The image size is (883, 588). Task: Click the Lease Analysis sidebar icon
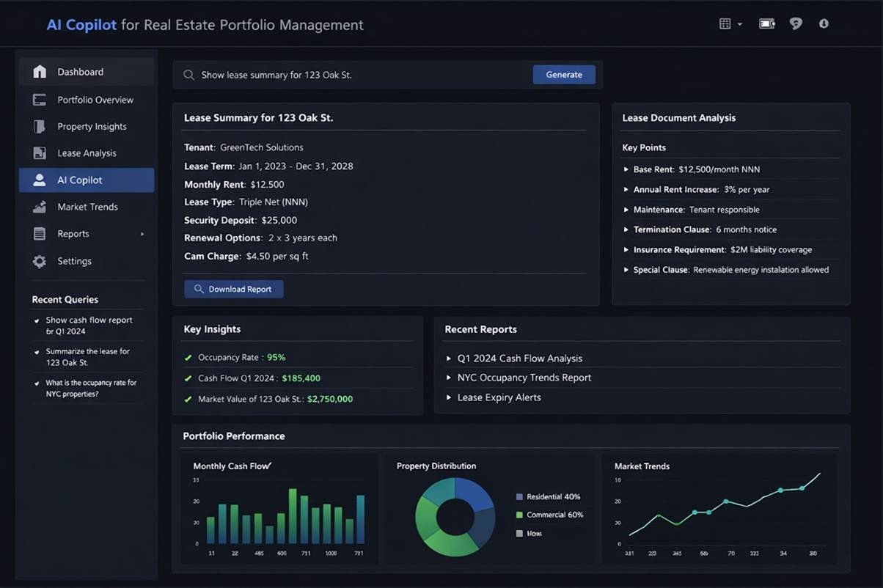click(40, 153)
